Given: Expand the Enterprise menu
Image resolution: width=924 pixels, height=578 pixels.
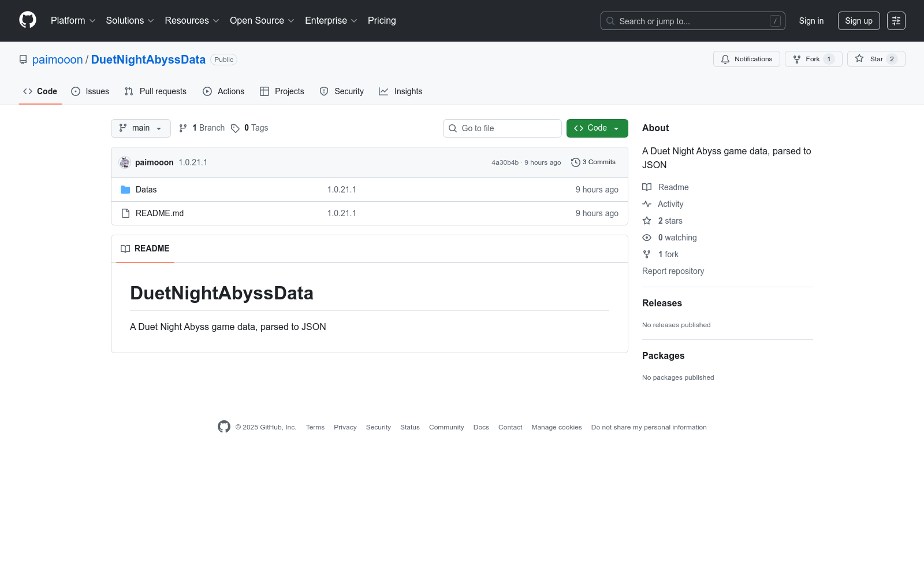Looking at the screenshot, I should click(331, 21).
